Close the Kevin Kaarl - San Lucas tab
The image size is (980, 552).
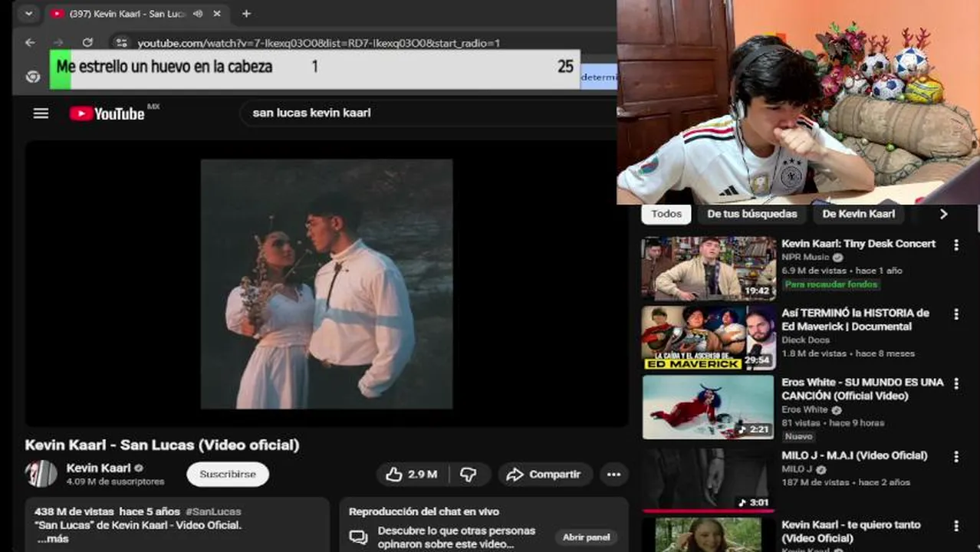(x=217, y=14)
